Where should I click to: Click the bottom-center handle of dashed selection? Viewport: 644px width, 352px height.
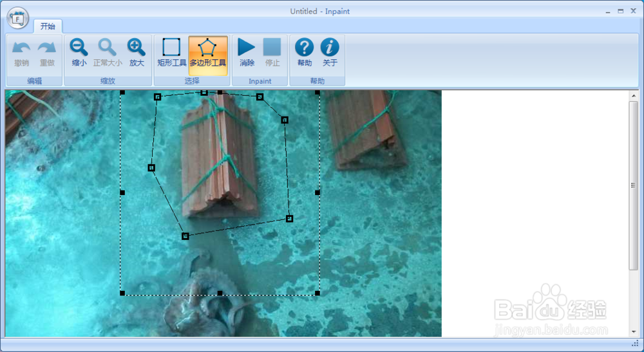pyautogui.click(x=220, y=293)
